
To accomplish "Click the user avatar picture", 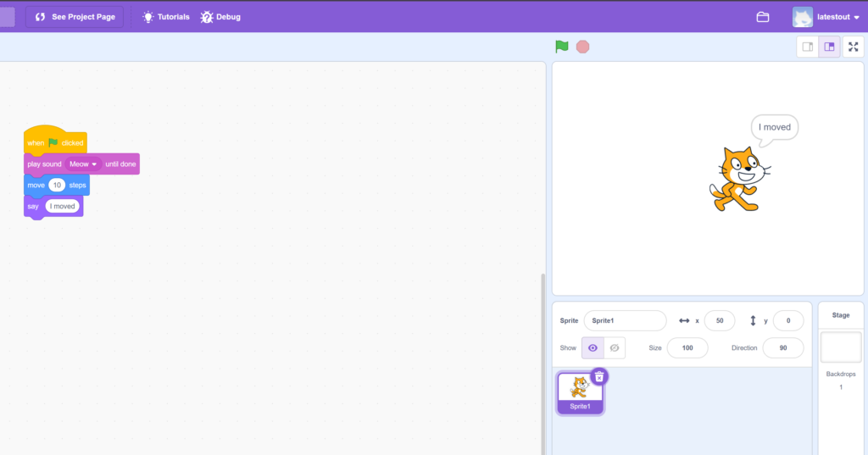I will click(x=802, y=17).
